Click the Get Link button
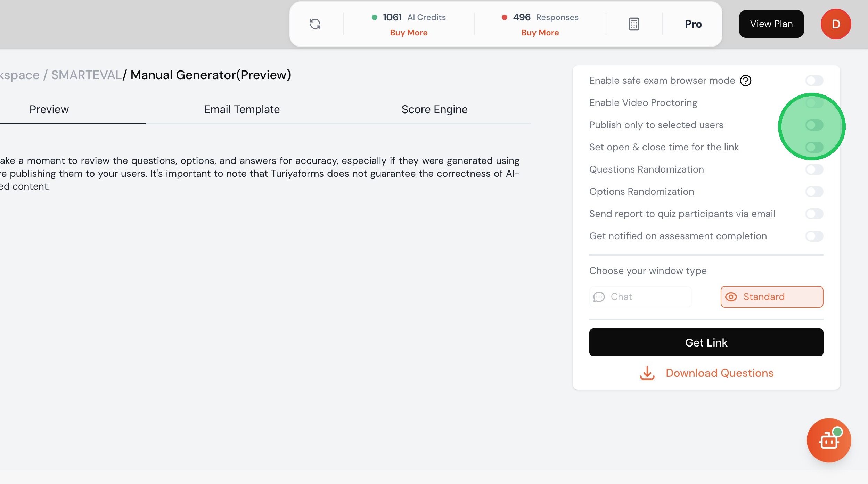The image size is (868, 484). pos(706,342)
